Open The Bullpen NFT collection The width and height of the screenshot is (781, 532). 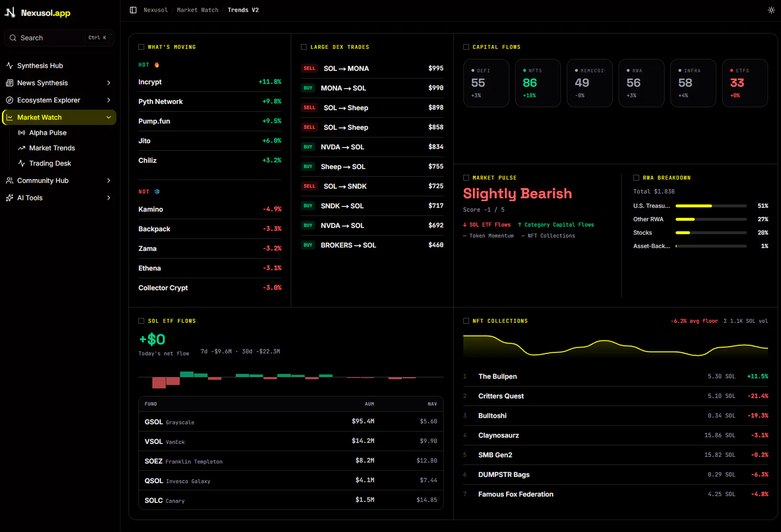tap(616, 376)
